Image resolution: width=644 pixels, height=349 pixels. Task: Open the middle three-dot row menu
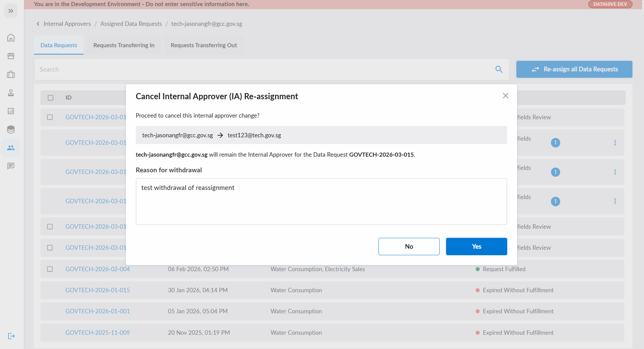(615, 172)
